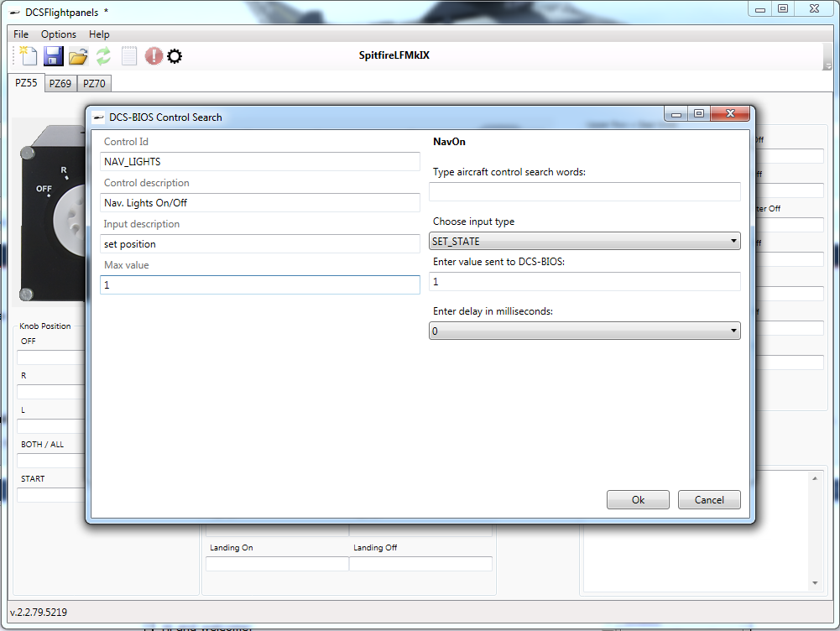Click the Landing On field in main window

pyautogui.click(x=278, y=564)
